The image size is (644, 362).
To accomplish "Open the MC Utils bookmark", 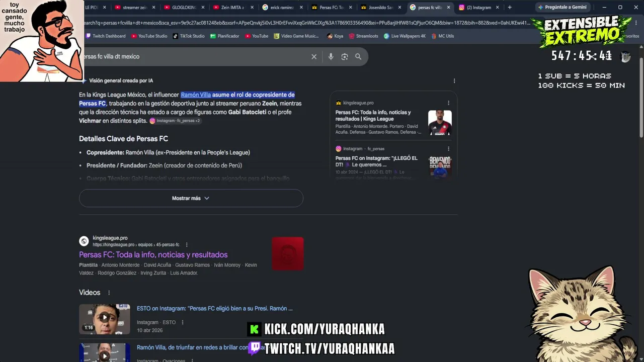I will (442, 36).
